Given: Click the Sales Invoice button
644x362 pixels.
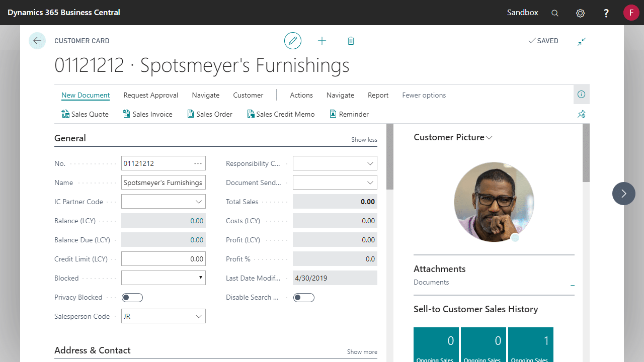Looking at the screenshot, I should (147, 114).
